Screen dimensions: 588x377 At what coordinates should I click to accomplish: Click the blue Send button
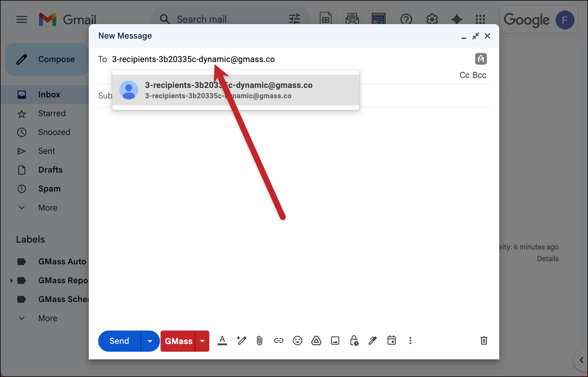pyautogui.click(x=119, y=341)
